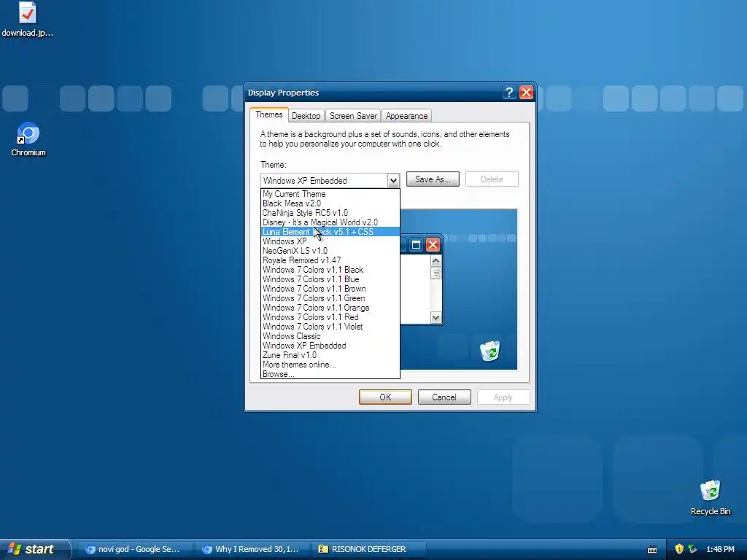Choose 'Disney - It's a Magical World v2.0'
Screen dimensions: 747x560
(x=330, y=222)
